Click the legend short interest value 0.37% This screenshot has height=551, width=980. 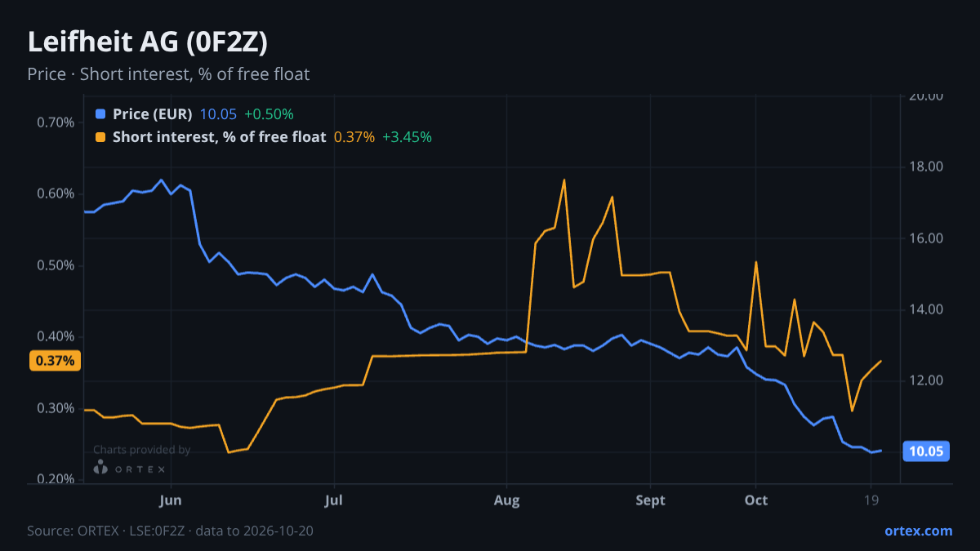coord(354,137)
